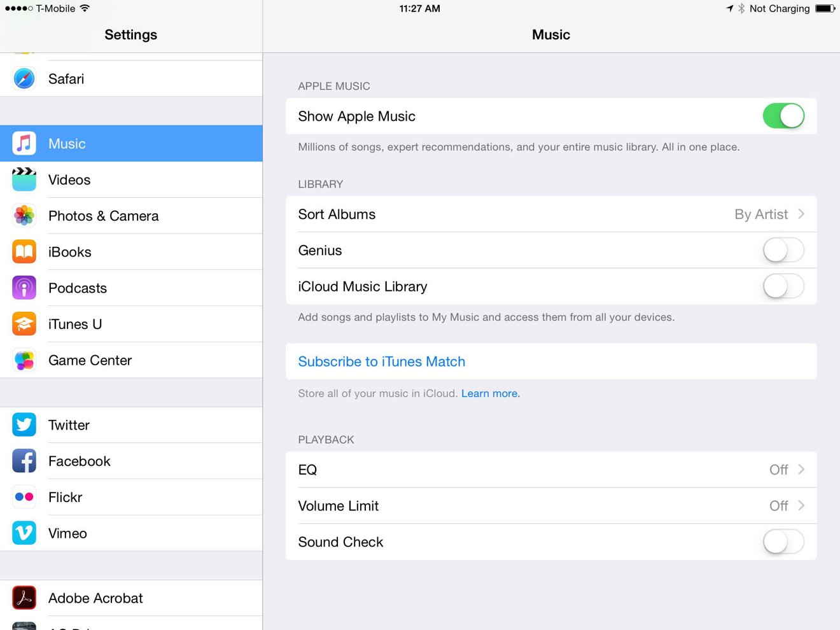Open Flickr settings row
The image size is (840, 630).
click(131, 497)
